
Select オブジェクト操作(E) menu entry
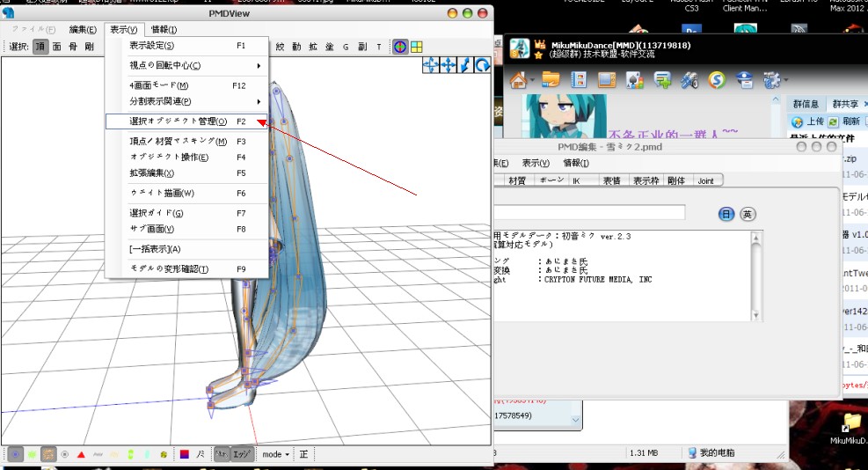pyautogui.click(x=187, y=158)
